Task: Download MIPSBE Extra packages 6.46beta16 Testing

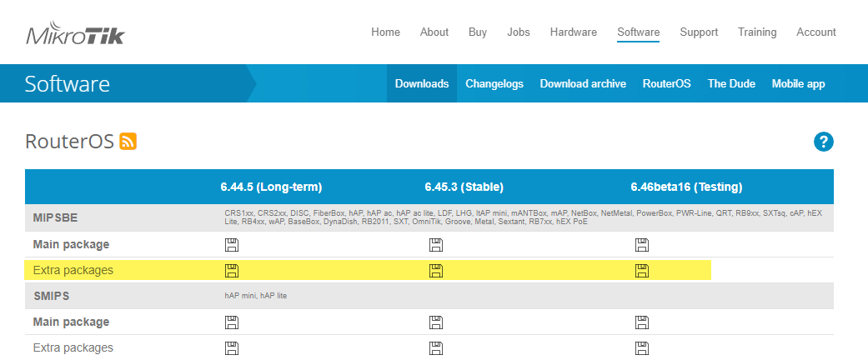Action: coord(641,270)
